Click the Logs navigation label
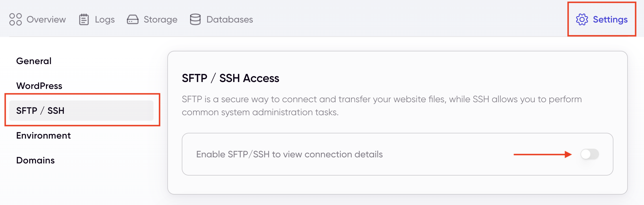The height and width of the screenshot is (205, 644). pos(105,19)
